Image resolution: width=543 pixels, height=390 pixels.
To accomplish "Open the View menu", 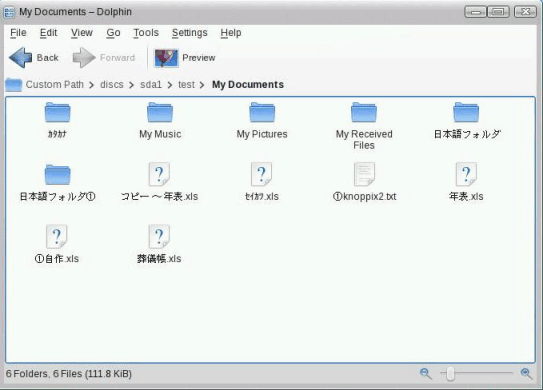I will click(82, 33).
